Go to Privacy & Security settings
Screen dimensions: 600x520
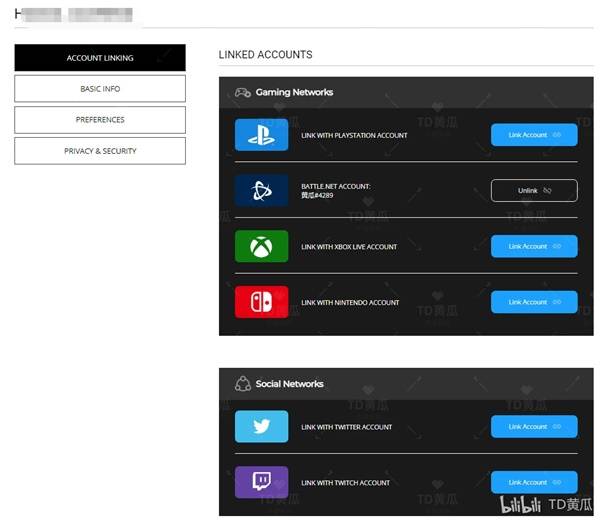[x=100, y=151]
